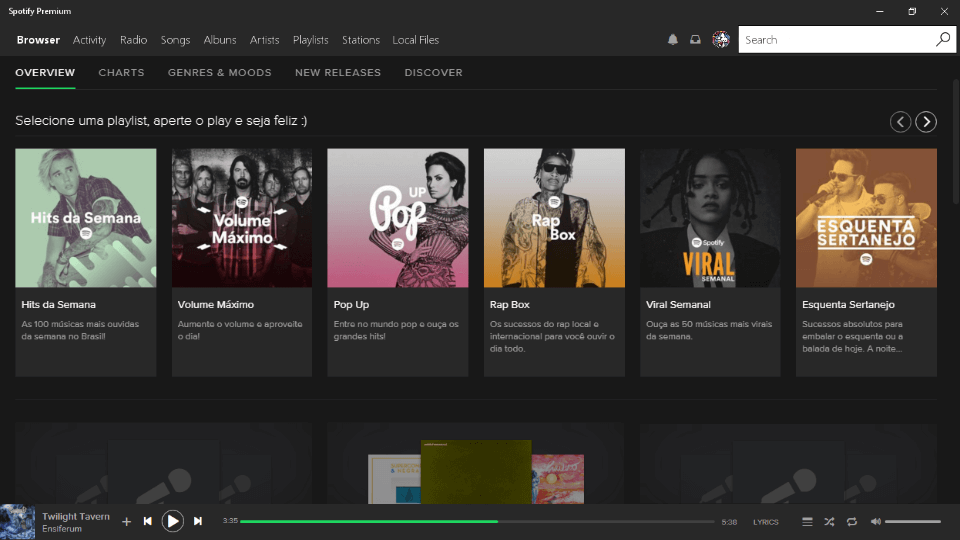Open the Browser menu
The width and height of the screenshot is (960, 540).
[38, 40]
